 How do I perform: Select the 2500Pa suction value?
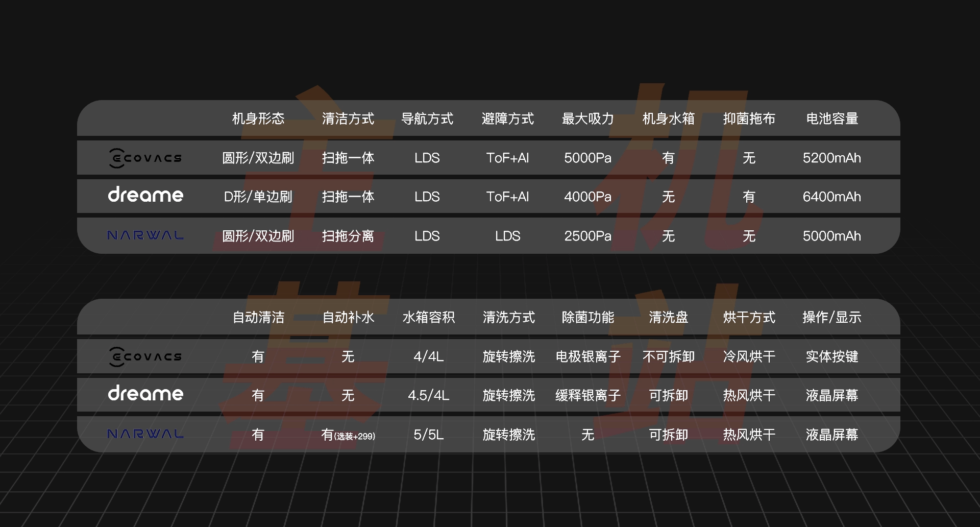pos(588,236)
